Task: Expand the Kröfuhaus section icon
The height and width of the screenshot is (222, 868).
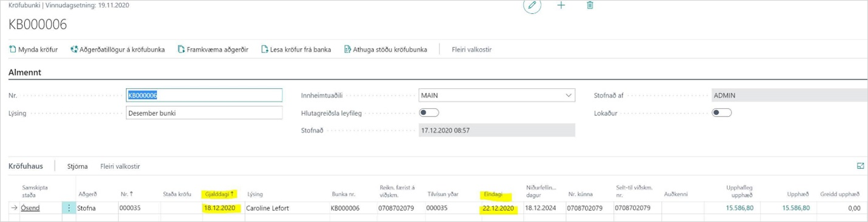Action: [x=861, y=166]
